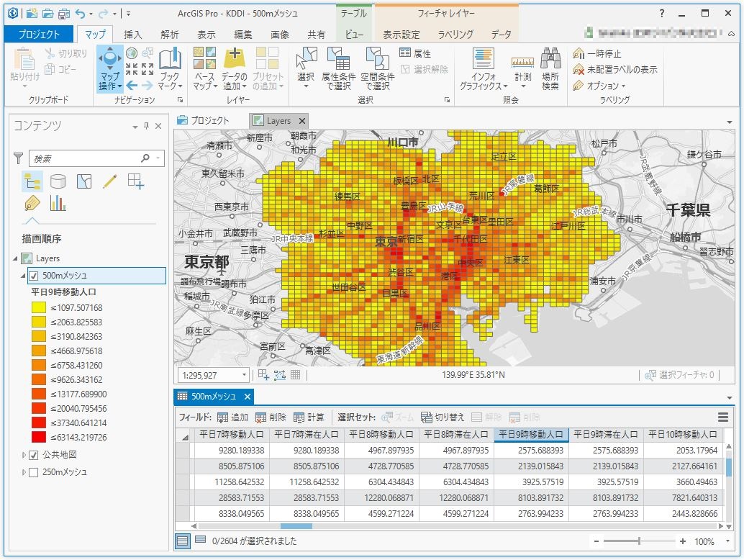Image resolution: width=744 pixels, height=560 pixels.
Task: Switch to the ラベリング ribbon tab
Action: pos(455,34)
